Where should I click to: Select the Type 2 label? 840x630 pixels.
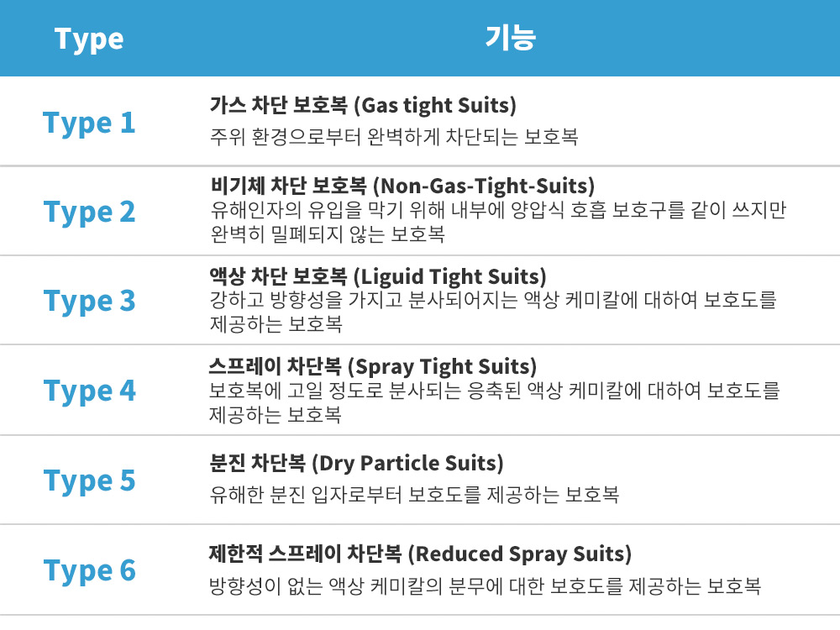pos(89,213)
